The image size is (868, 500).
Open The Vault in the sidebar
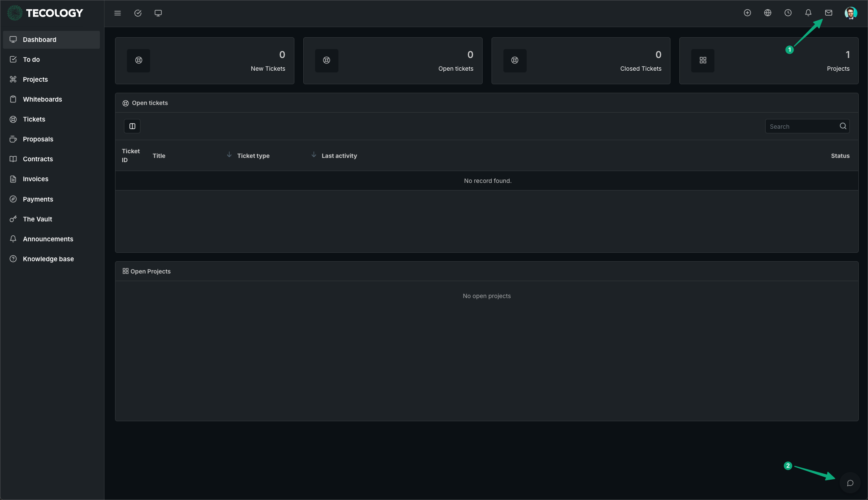(37, 219)
